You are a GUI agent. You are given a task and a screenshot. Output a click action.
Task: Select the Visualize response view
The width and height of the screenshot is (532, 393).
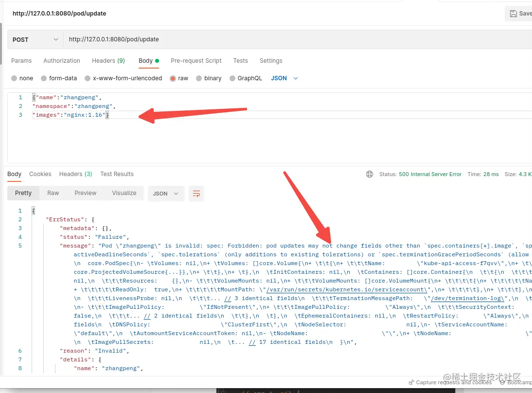[x=124, y=193]
